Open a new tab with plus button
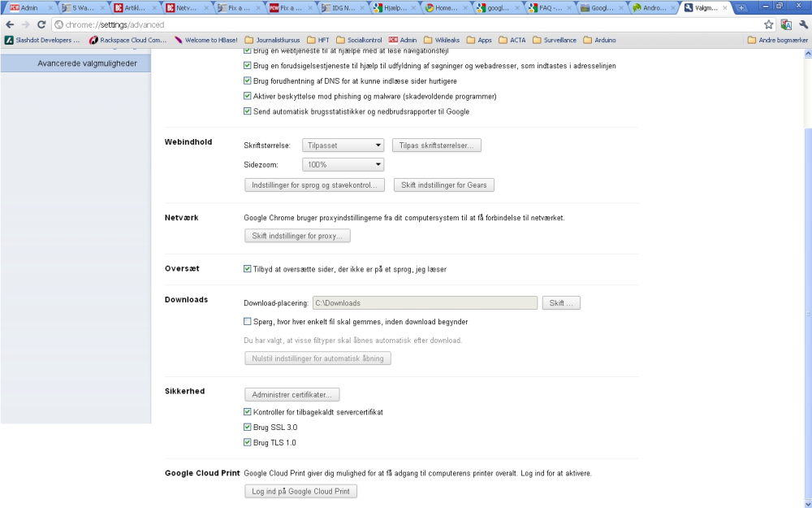 click(741, 8)
